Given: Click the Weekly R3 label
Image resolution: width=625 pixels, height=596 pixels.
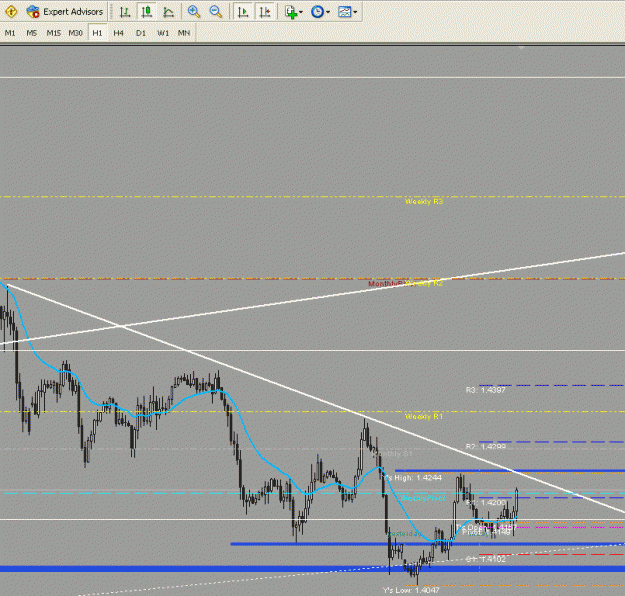Looking at the screenshot, I should 424,202.
